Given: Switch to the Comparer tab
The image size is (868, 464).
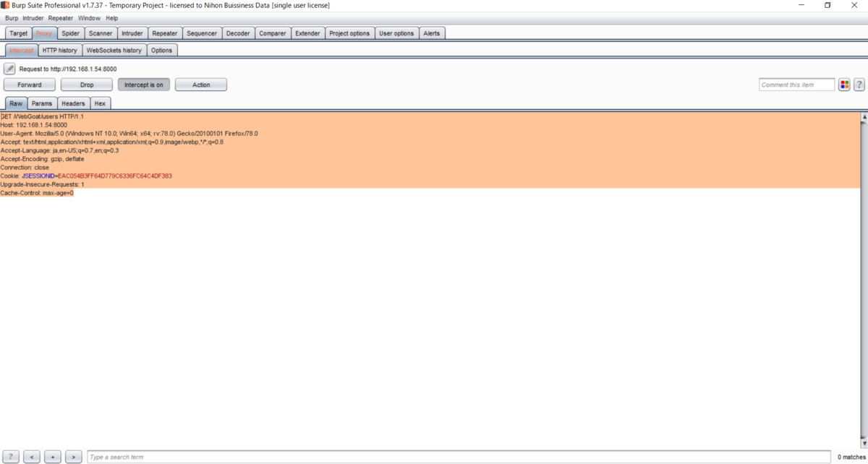Looking at the screenshot, I should click(x=273, y=33).
